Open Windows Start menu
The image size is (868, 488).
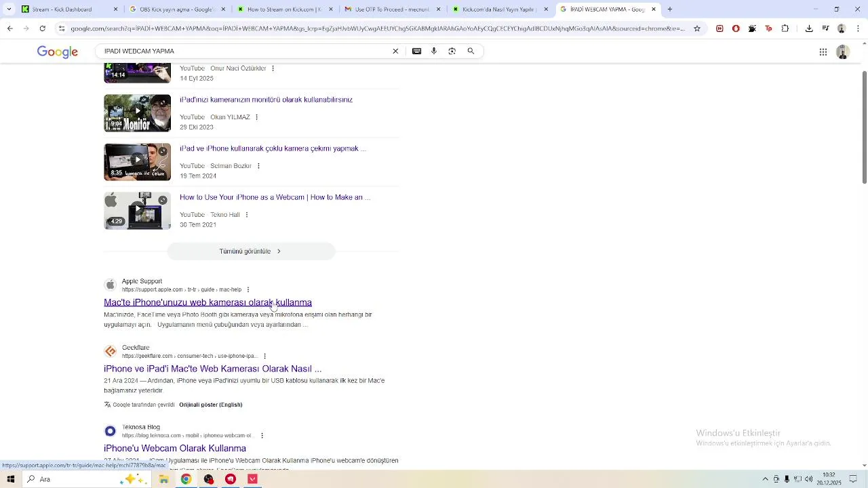point(11,479)
